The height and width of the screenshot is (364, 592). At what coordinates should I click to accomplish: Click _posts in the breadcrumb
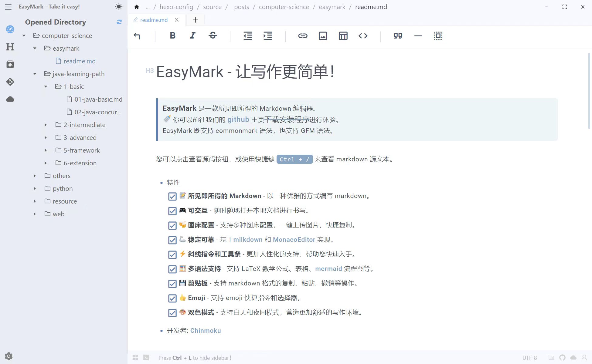tap(240, 7)
